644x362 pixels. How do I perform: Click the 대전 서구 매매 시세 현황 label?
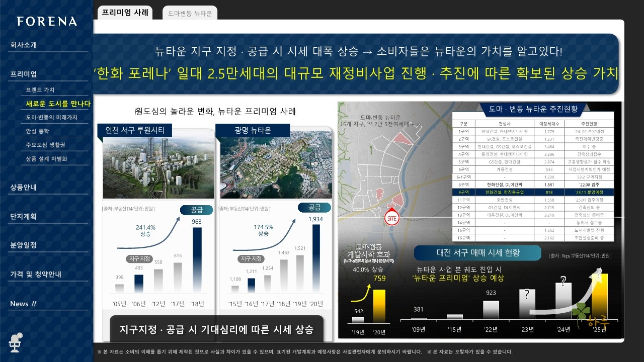pyautogui.click(x=477, y=253)
